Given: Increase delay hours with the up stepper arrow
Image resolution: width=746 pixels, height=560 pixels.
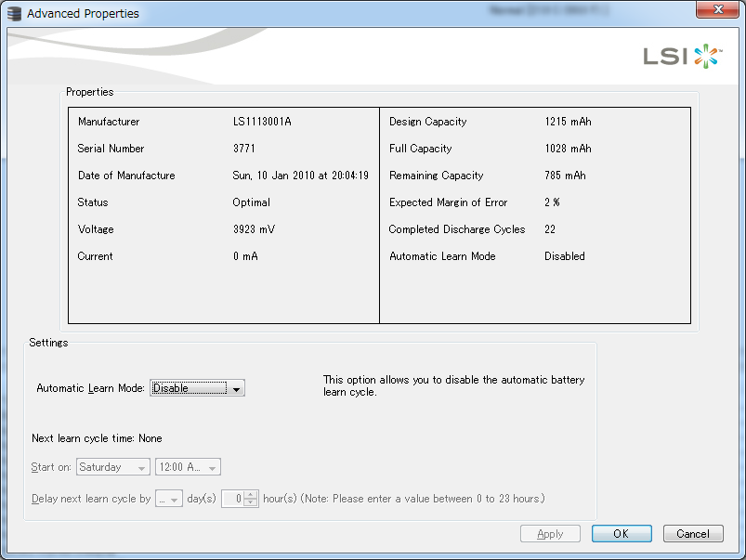Looking at the screenshot, I should (x=251, y=495).
